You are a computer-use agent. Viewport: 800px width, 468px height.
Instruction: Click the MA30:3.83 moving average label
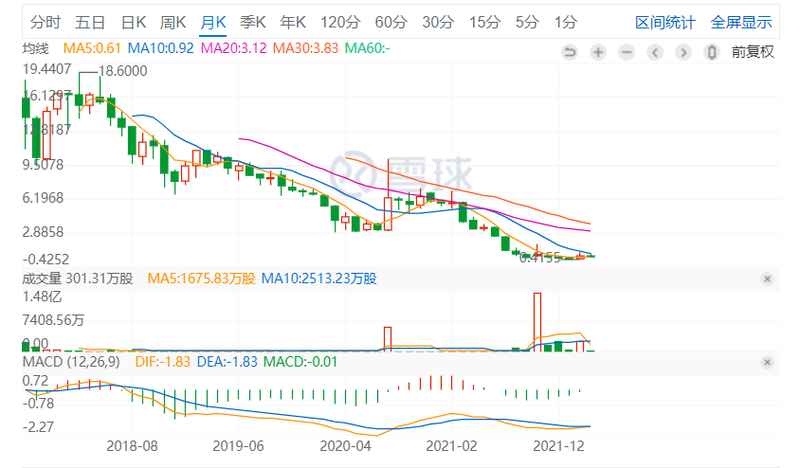coord(306,48)
